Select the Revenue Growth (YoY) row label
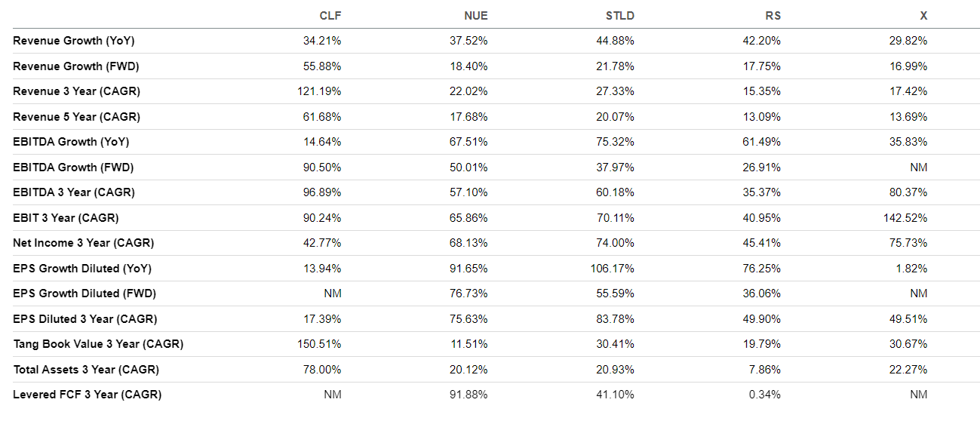 (73, 41)
